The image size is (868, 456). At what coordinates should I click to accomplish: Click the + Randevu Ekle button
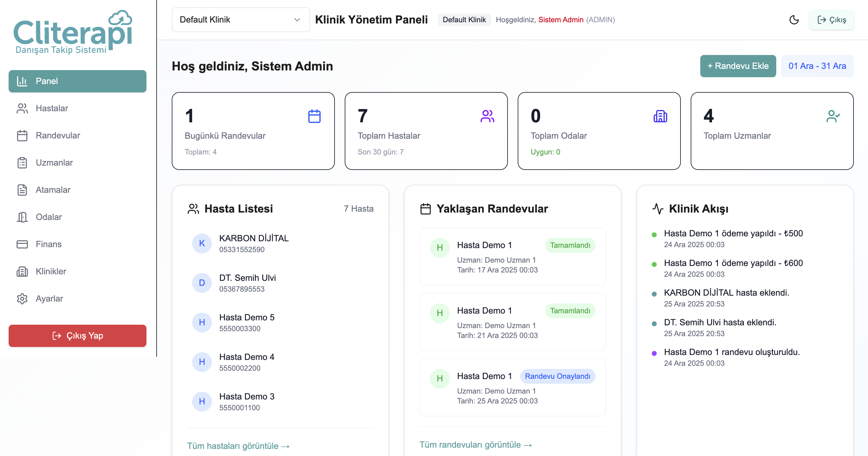click(x=738, y=66)
